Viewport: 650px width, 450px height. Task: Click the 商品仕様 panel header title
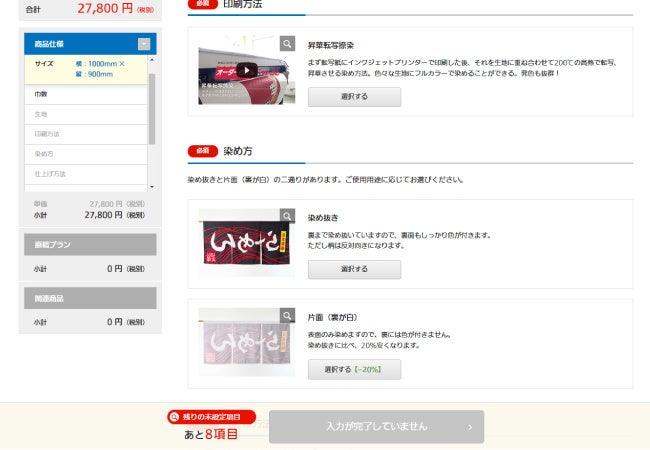49,44
